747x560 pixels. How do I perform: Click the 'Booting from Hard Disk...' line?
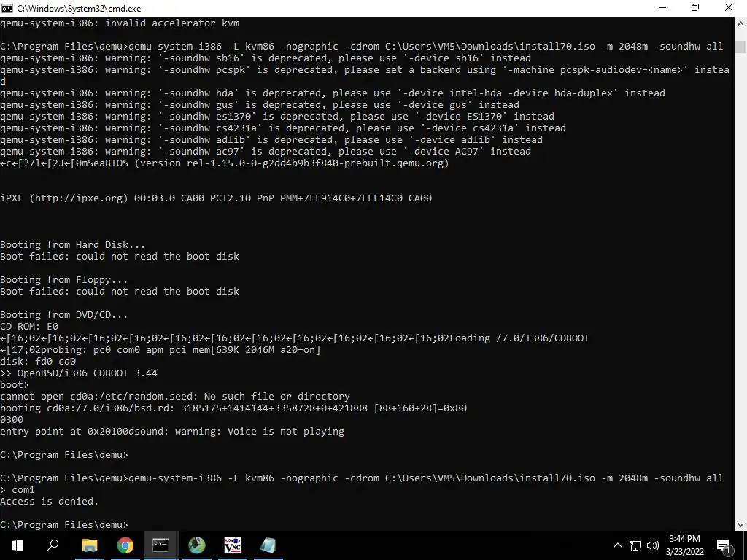click(72, 244)
